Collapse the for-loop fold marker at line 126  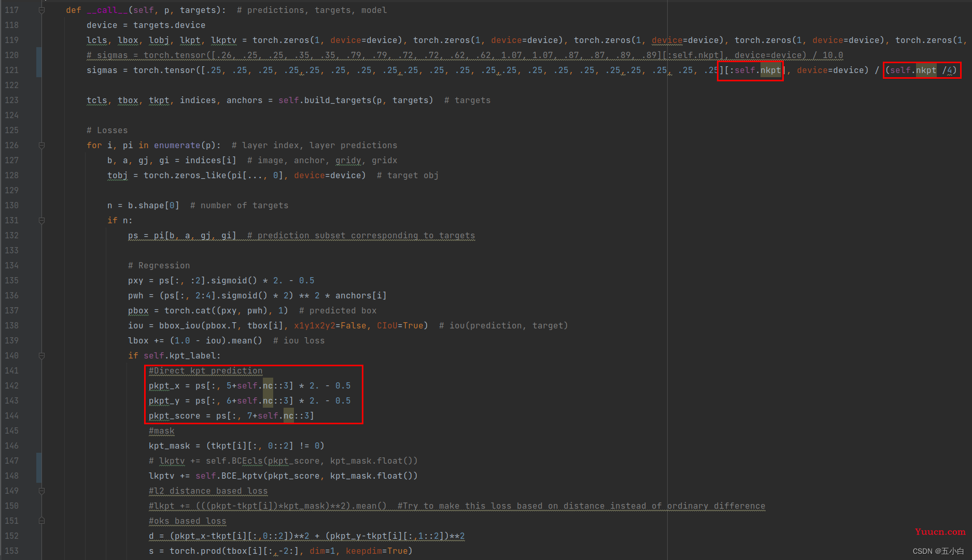pyautogui.click(x=41, y=146)
